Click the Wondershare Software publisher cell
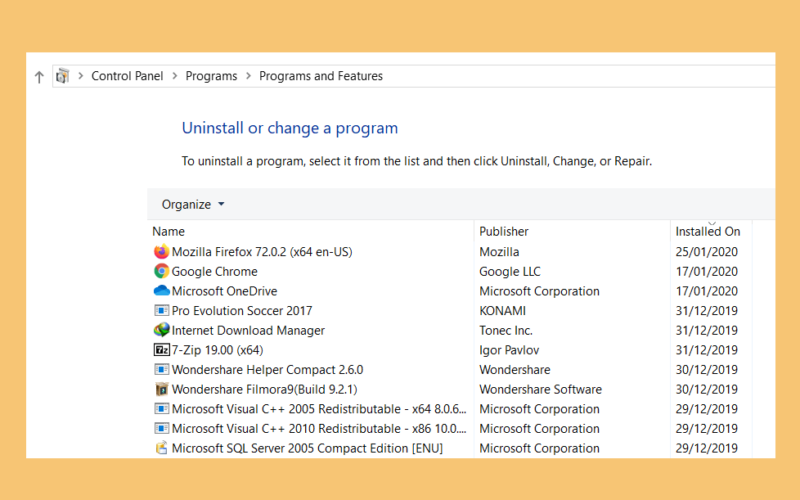The height and width of the screenshot is (500, 800). 540,389
